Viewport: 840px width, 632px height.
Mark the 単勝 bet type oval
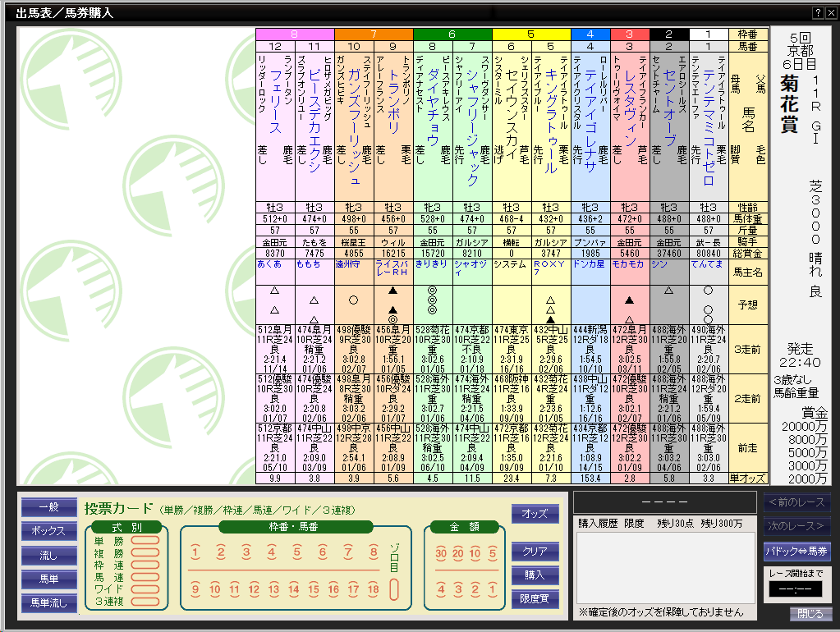coord(144,541)
